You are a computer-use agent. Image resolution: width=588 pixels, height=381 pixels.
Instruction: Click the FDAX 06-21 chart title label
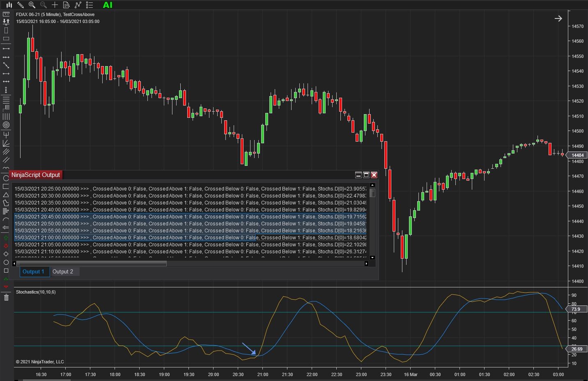tap(55, 14)
